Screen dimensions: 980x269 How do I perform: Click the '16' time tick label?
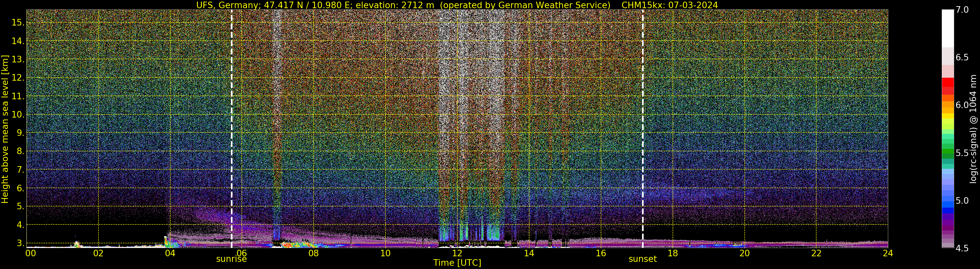pos(601,253)
